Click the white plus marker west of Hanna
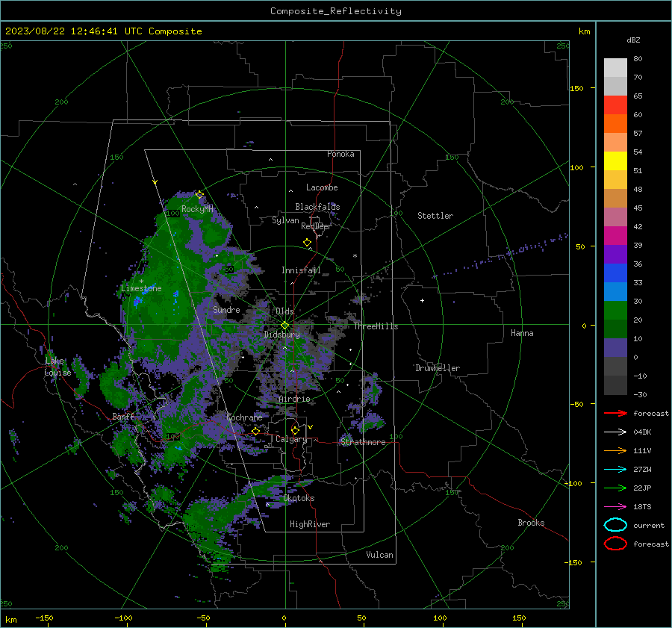 point(422,300)
